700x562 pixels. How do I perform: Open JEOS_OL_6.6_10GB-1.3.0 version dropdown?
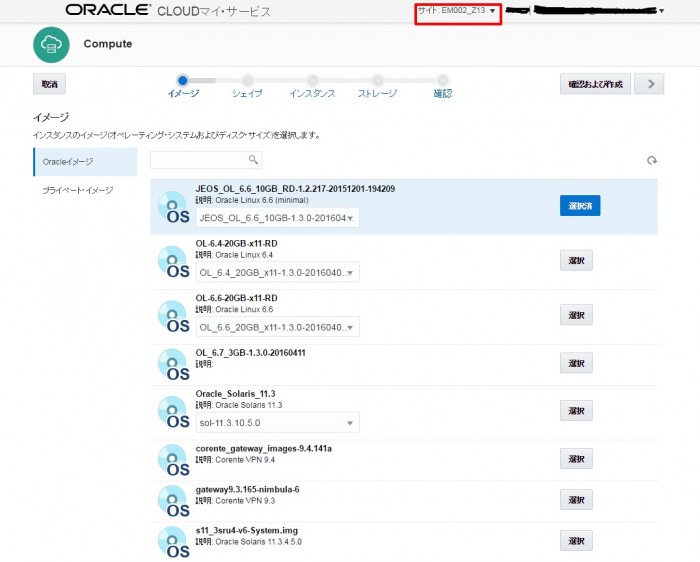(277, 218)
